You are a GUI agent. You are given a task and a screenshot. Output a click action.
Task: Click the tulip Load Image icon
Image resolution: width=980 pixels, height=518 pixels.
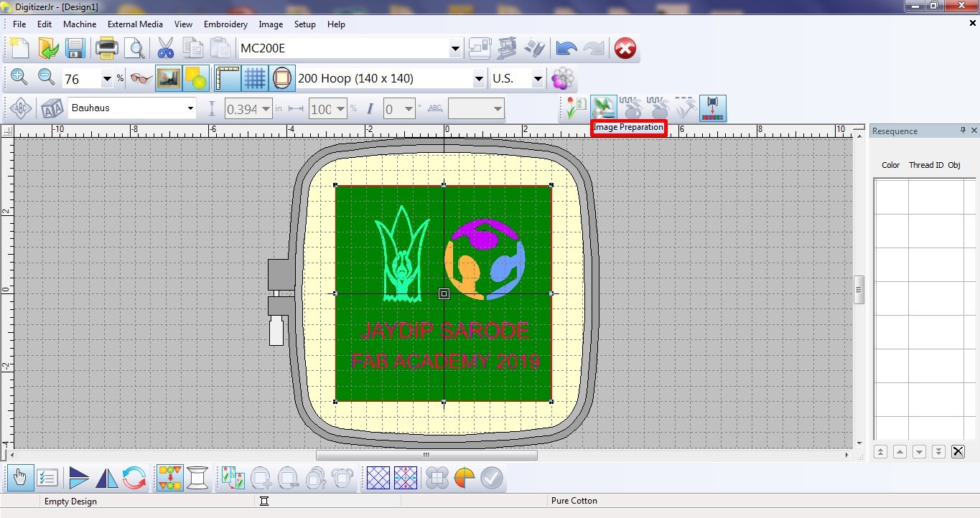[x=576, y=108]
